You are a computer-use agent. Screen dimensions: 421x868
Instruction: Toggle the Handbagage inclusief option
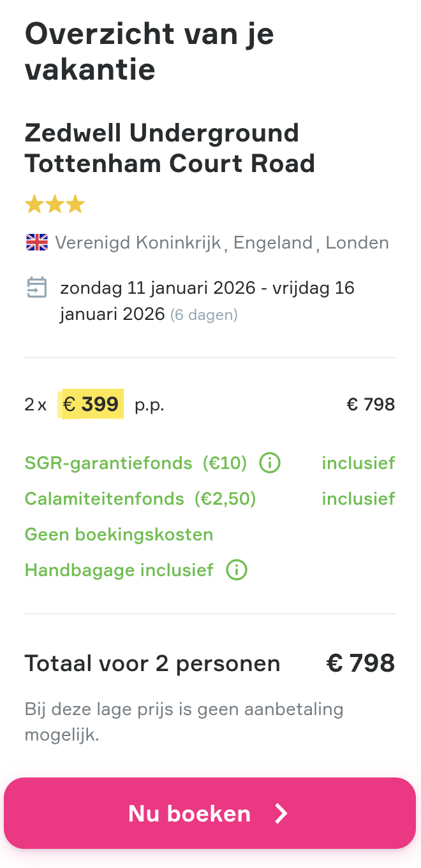tap(119, 570)
